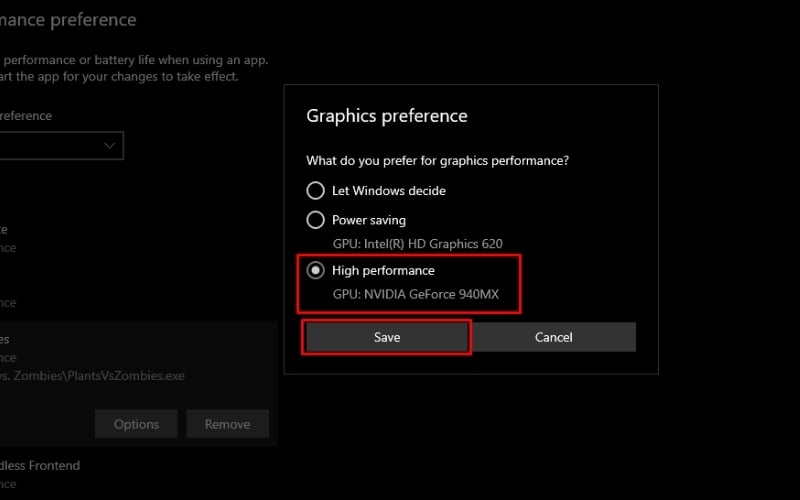Select the Headless Frontend app entry
The image size is (800, 500).
click(x=40, y=466)
